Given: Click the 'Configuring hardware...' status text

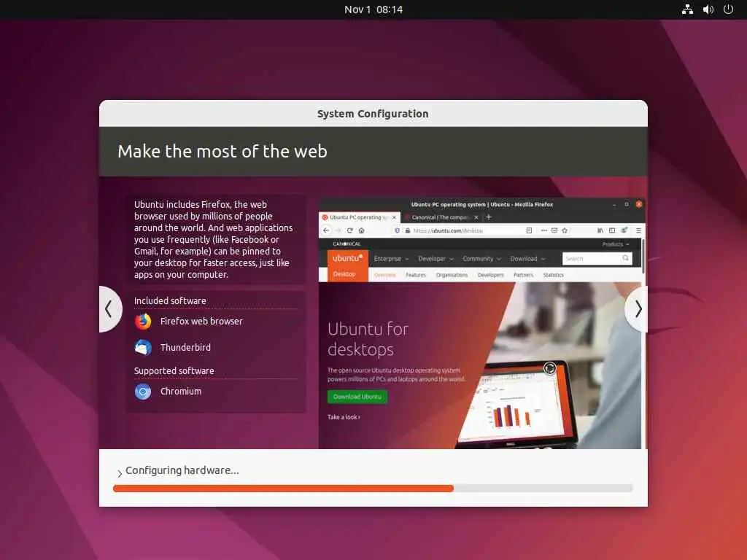Looking at the screenshot, I should pyautogui.click(x=182, y=470).
